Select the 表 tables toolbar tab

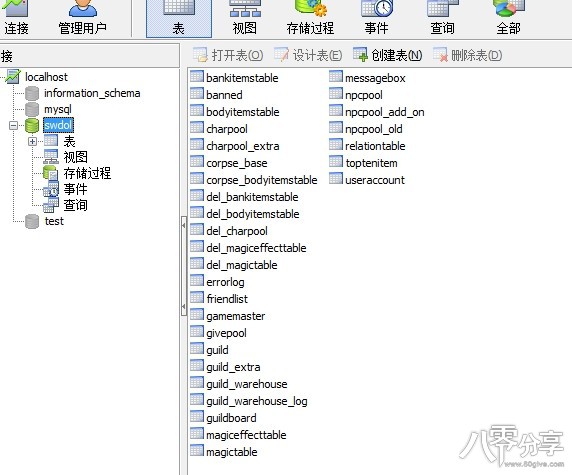(179, 18)
